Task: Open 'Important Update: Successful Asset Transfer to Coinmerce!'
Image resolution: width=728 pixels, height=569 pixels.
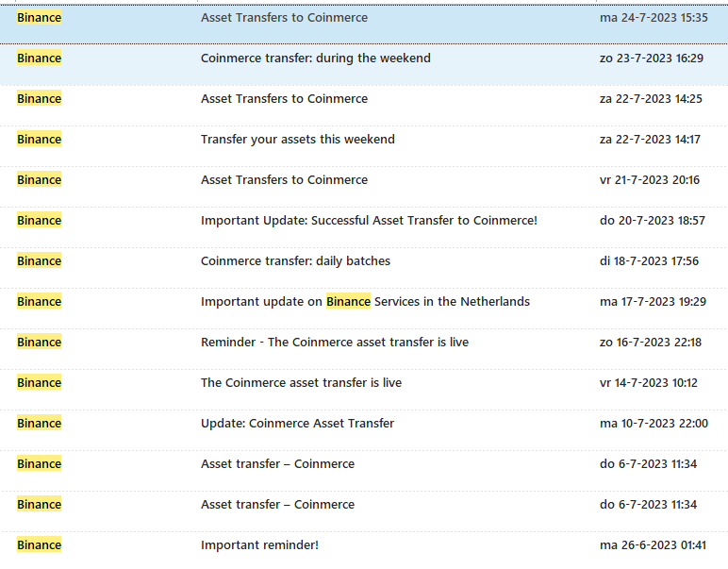Action: tap(369, 220)
